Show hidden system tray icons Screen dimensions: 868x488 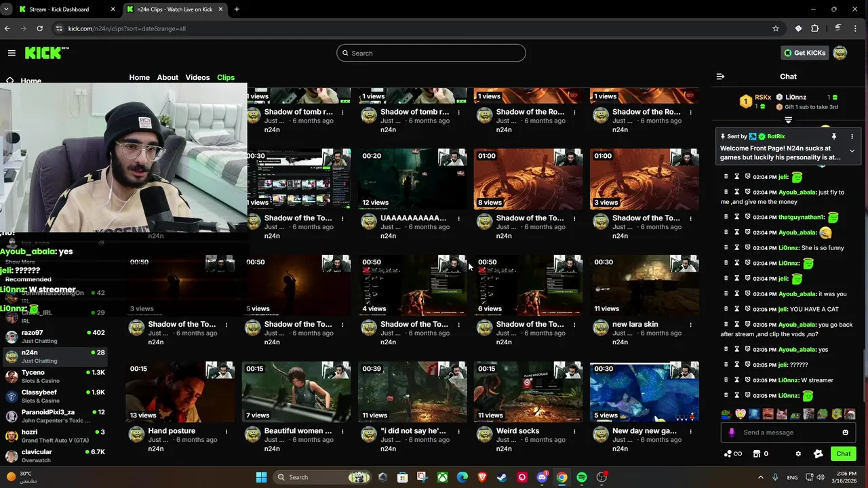pyautogui.click(x=760, y=477)
